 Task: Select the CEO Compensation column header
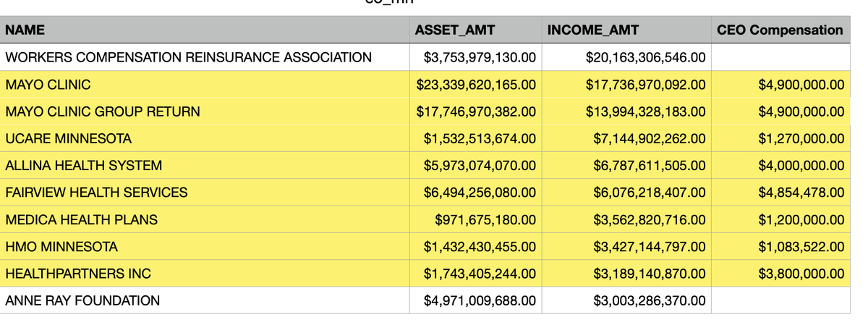point(780,30)
